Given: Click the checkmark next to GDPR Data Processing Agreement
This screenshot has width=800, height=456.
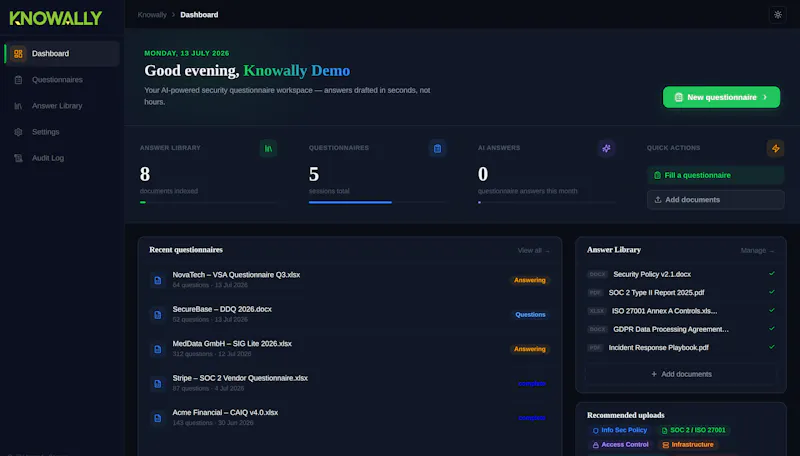Looking at the screenshot, I should [x=772, y=328].
